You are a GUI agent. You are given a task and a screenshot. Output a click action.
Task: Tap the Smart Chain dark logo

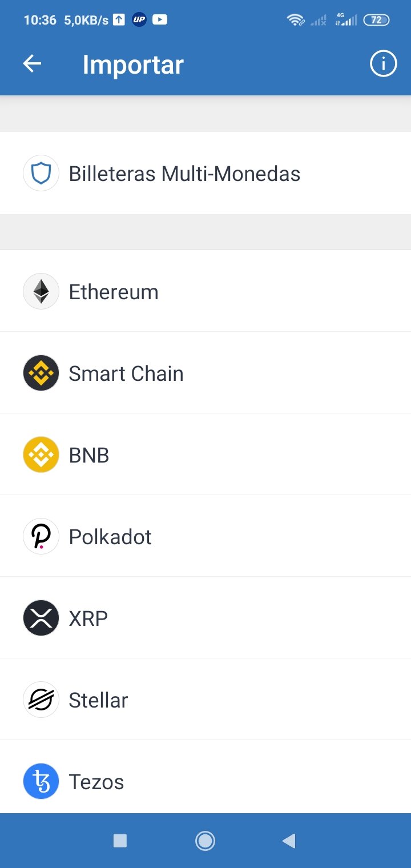(x=41, y=373)
